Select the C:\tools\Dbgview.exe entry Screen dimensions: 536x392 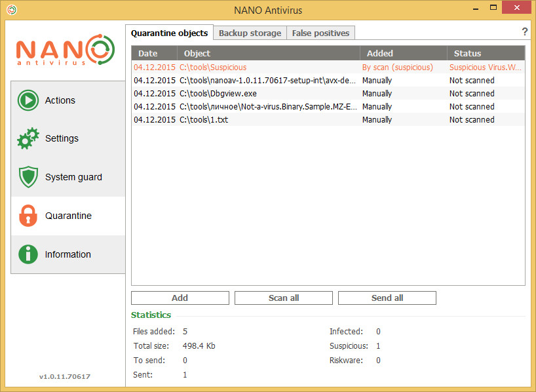pyautogui.click(x=328, y=93)
